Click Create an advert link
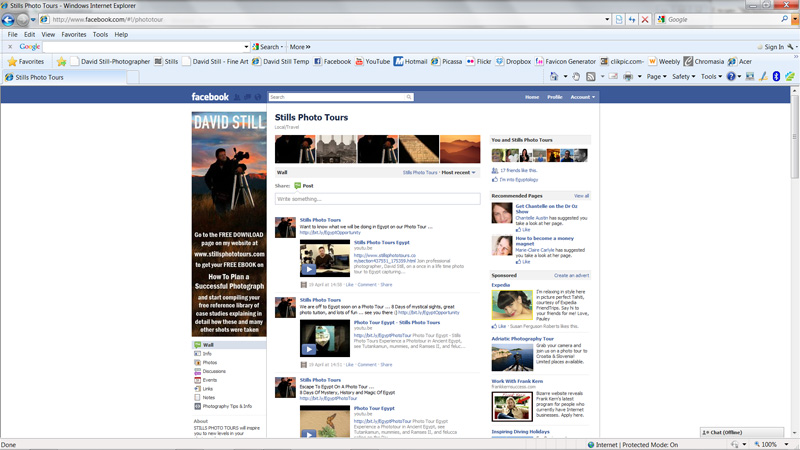Image resolution: width=800 pixels, height=450 pixels. [x=571, y=276]
